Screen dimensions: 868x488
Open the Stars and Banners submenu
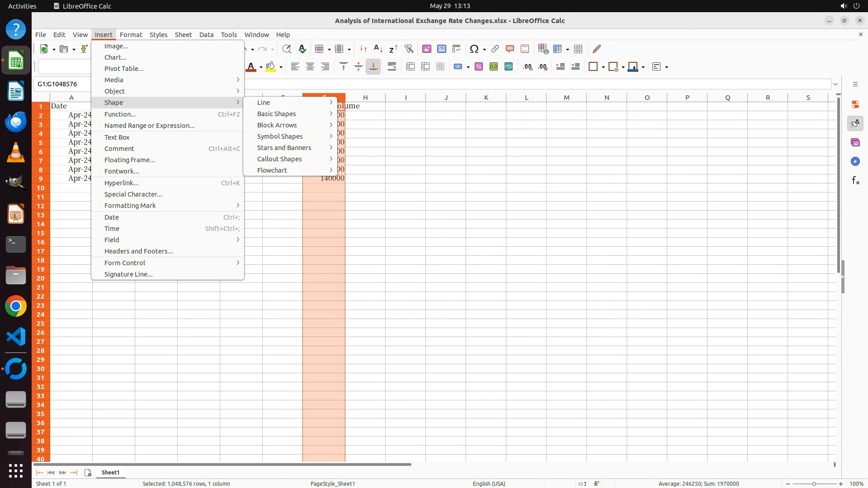284,148
